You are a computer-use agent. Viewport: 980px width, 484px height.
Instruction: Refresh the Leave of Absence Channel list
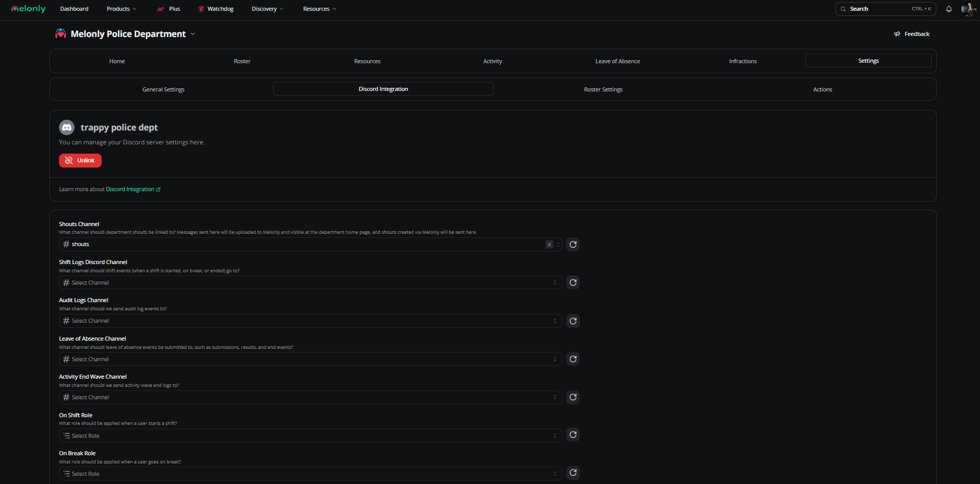pyautogui.click(x=573, y=359)
